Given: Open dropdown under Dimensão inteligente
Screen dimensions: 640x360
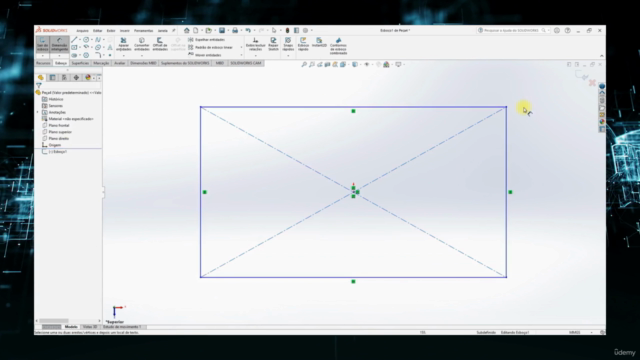Looking at the screenshot, I should tap(60, 56).
